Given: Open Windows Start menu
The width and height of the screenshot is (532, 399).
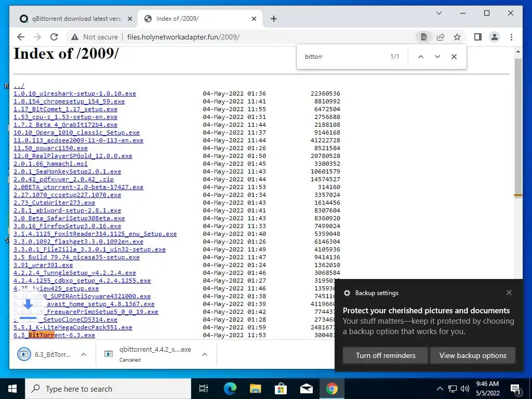Looking at the screenshot, I should pyautogui.click(x=12, y=389).
